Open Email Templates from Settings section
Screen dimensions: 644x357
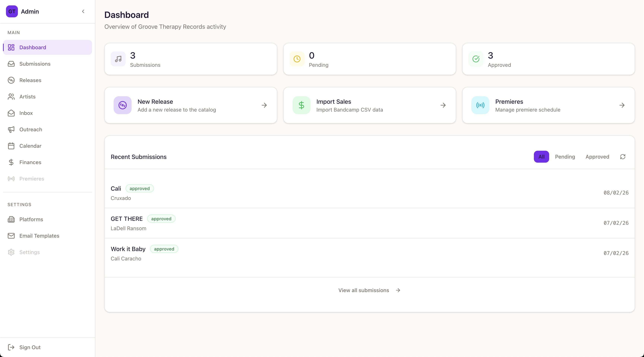[39, 236]
